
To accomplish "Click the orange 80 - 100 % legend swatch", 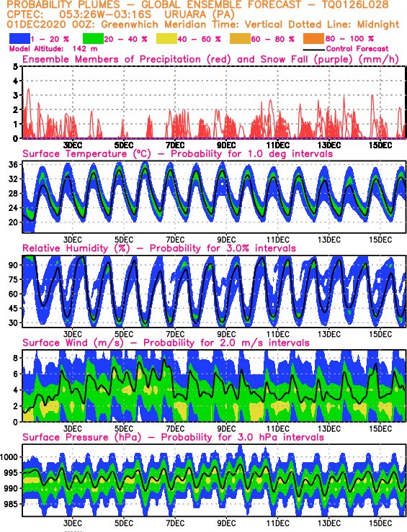I will 313,38.
